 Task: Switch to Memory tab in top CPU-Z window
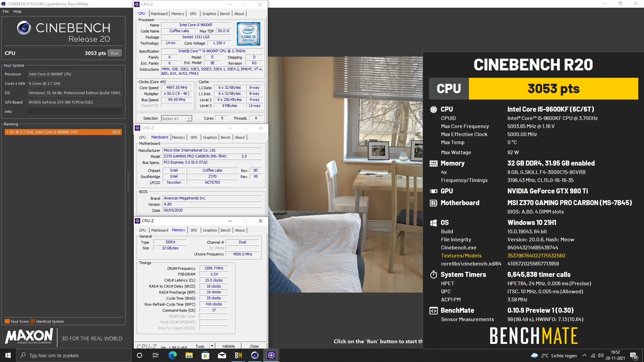[x=178, y=14]
